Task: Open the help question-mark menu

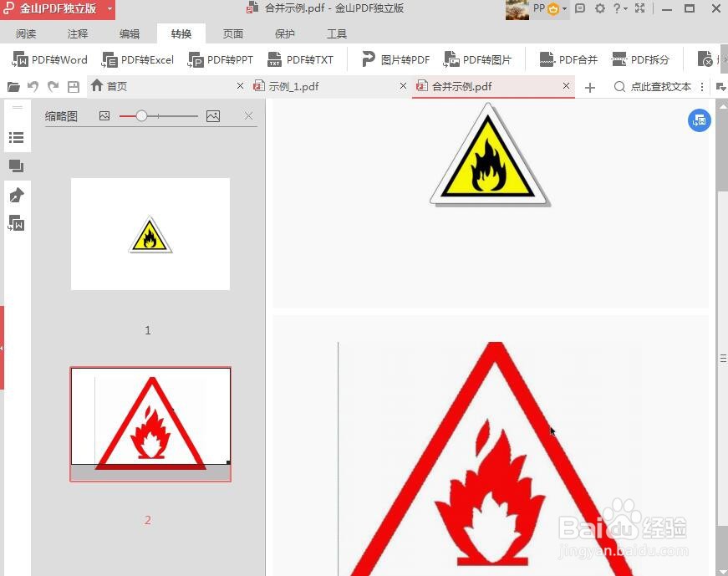Action: tap(620, 8)
